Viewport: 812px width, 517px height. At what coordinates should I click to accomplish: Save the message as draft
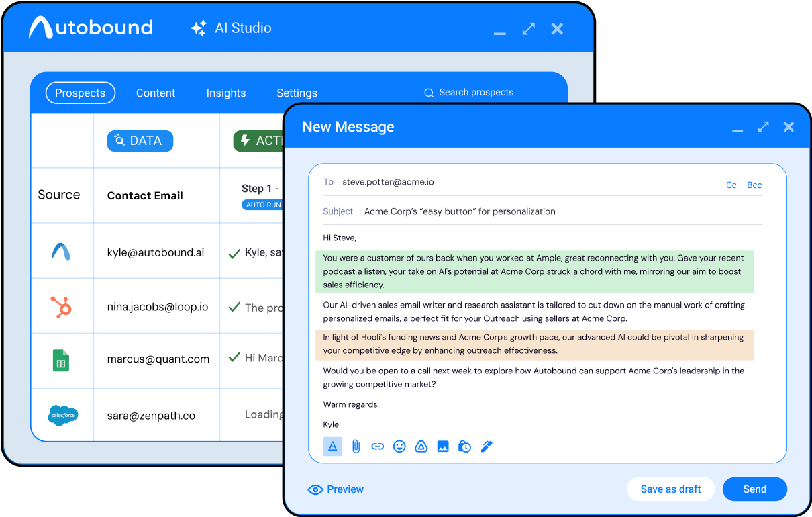(x=671, y=489)
